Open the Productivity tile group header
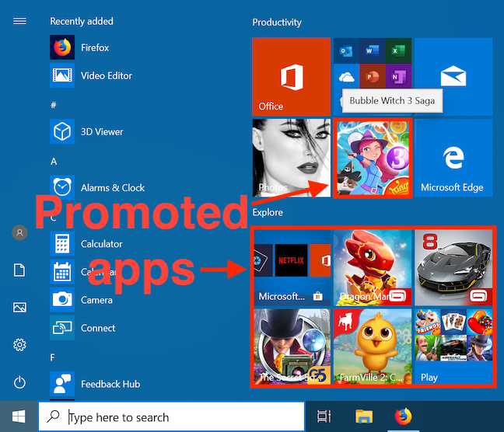The image size is (504, 432). click(x=277, y=23)
